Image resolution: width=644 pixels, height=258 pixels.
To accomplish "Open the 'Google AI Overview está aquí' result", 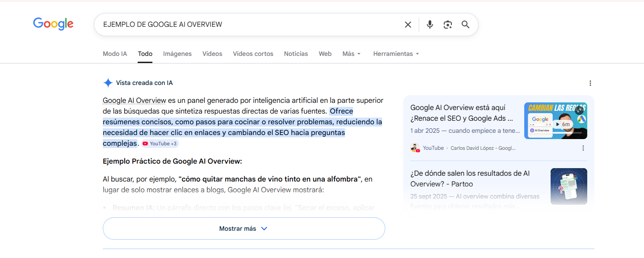I will (462, 113).
